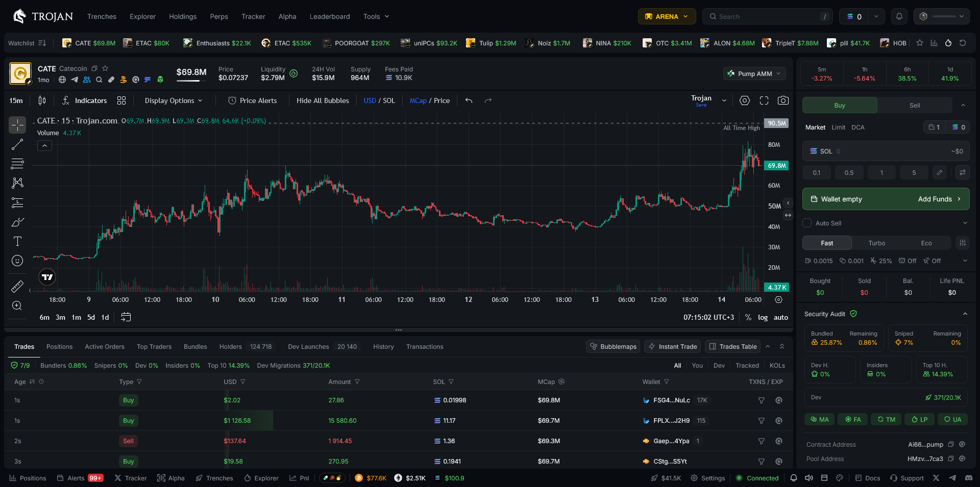
Task: Select the text annotation tool
Action: pos(17,241)
